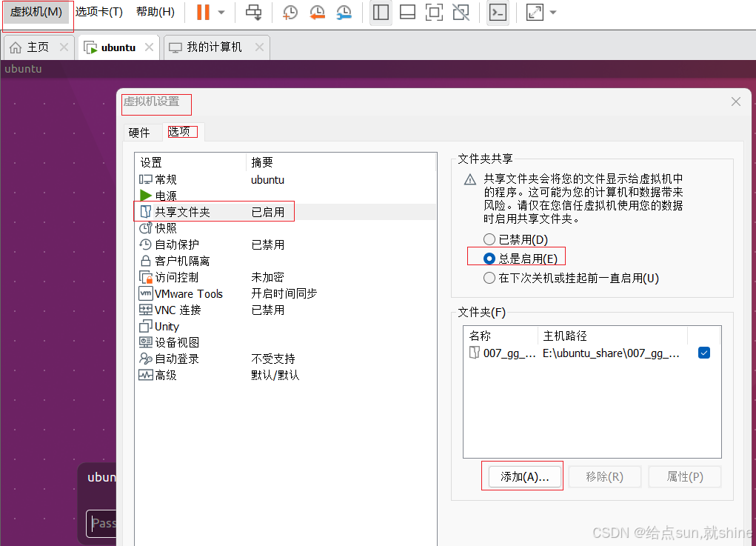Click the Ubuntu password input field
The image size is (756, 546).
101,523
